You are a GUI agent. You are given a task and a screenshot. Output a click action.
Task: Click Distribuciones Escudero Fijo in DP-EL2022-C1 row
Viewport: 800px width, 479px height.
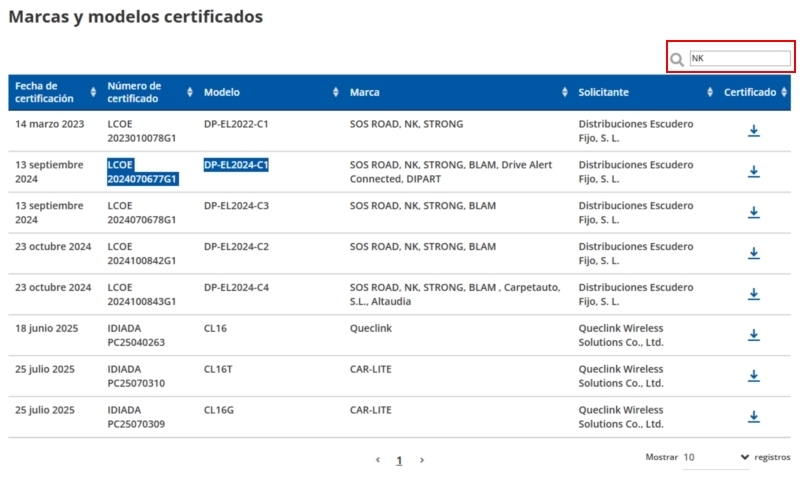636,131
